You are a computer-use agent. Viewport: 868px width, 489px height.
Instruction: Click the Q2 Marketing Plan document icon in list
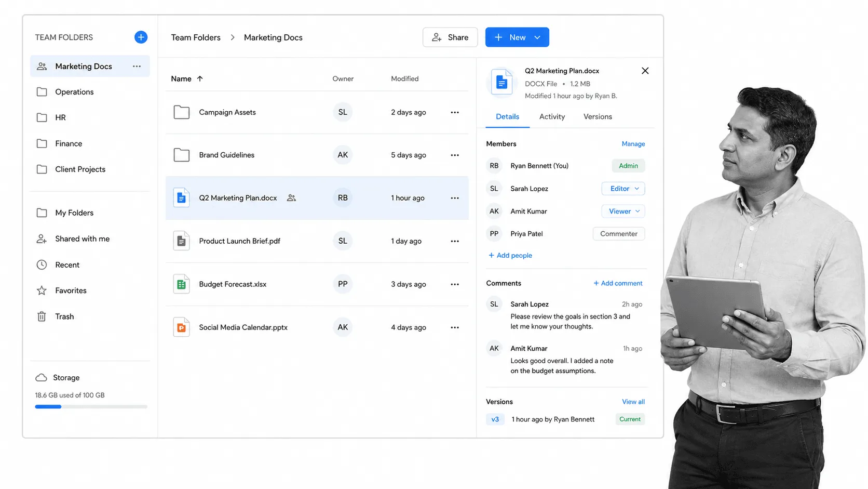pyautogui.click(x=181, y=197)
